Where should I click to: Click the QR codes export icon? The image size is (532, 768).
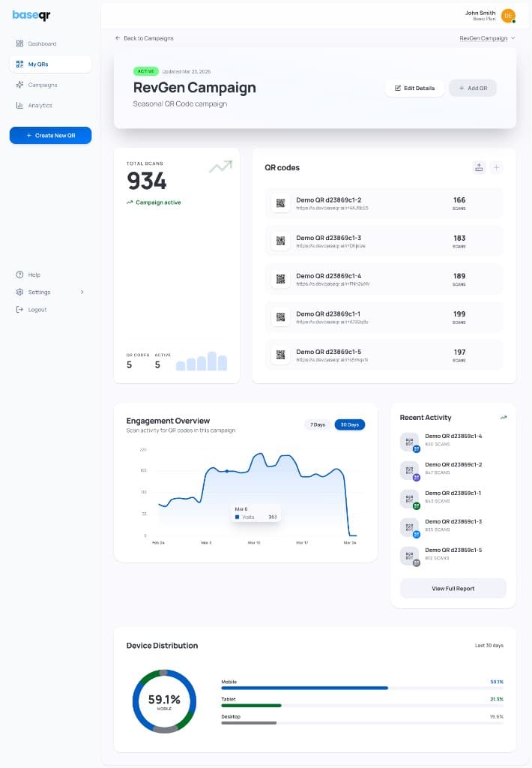[x=479, y=167]
